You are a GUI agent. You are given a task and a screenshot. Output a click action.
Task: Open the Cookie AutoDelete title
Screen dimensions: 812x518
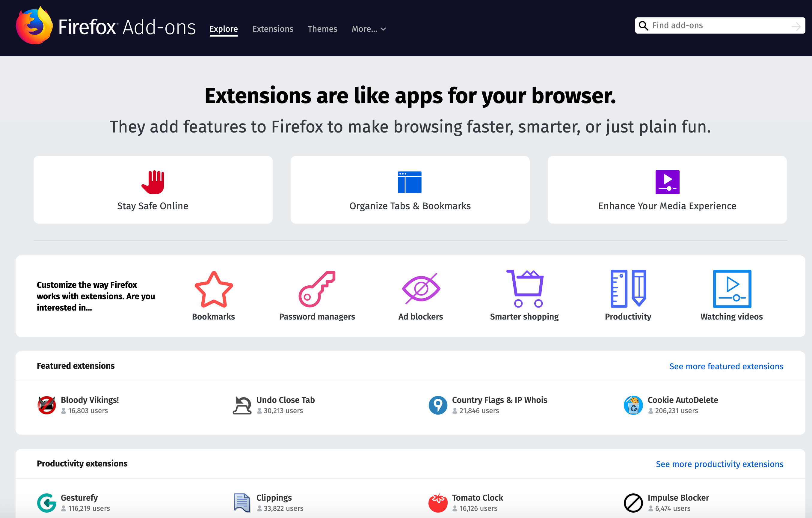[x=683, y=400]
